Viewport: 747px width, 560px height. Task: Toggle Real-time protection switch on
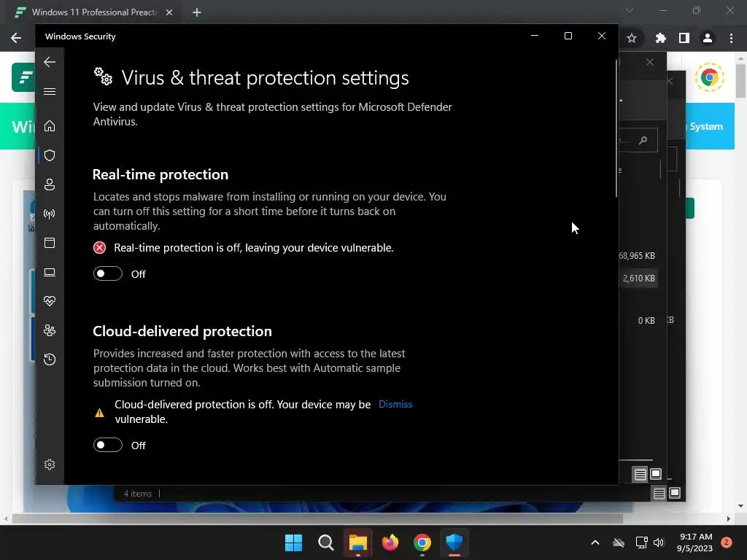pyautogui.click(x=108, y=274)
